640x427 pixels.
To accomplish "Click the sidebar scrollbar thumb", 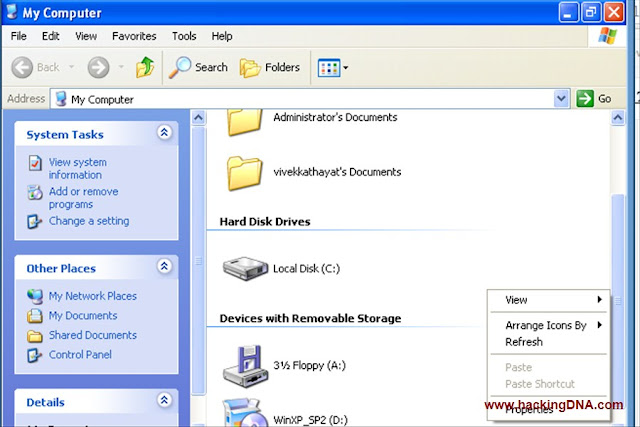I will coord(198,260).
